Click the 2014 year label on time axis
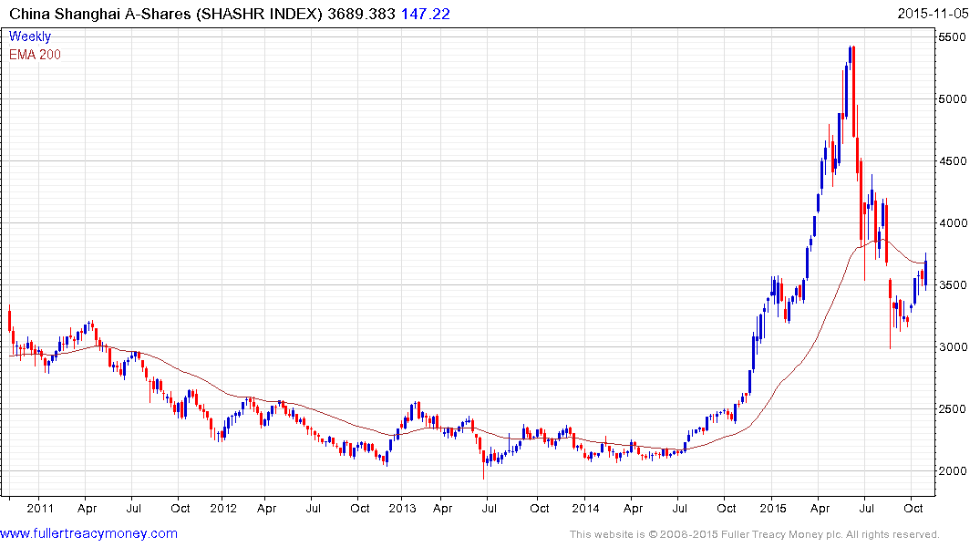The height and width of the screenshot is (547, 980). tap(585, 508)
